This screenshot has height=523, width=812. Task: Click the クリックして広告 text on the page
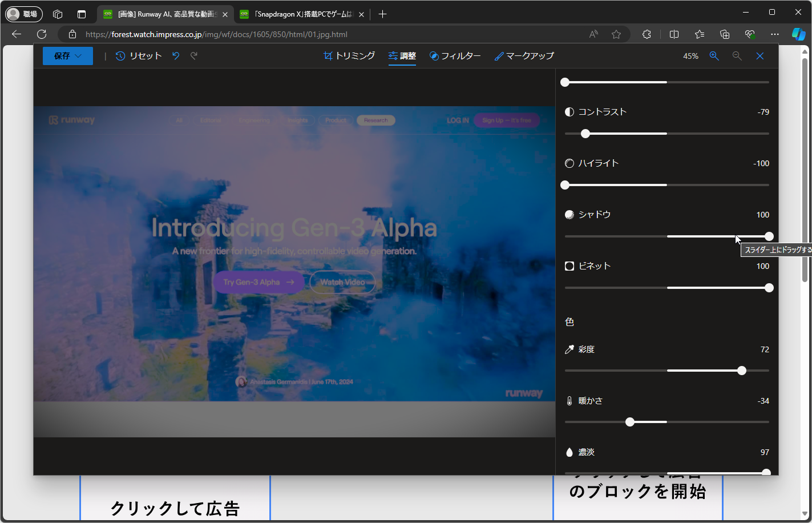pos(175,508)
